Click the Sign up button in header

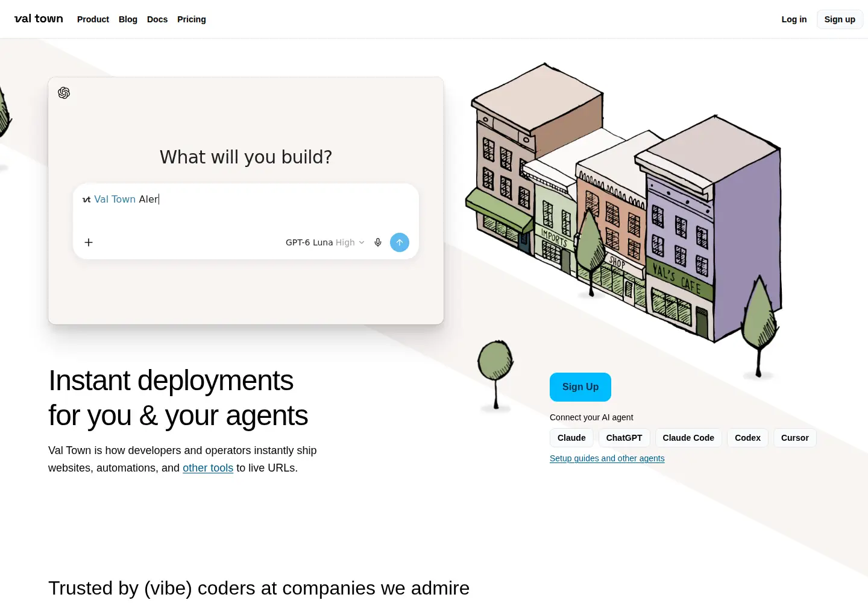click(840, 19)
